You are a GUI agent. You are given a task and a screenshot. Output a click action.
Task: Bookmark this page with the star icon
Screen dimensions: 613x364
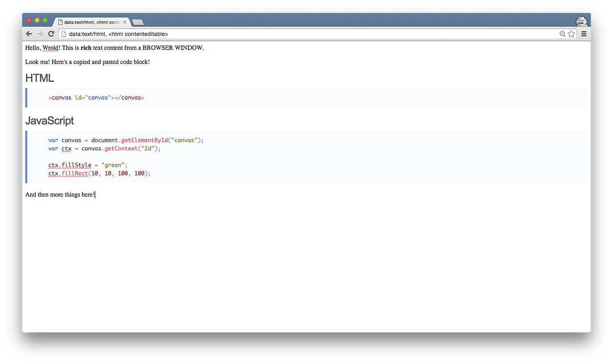571,34
